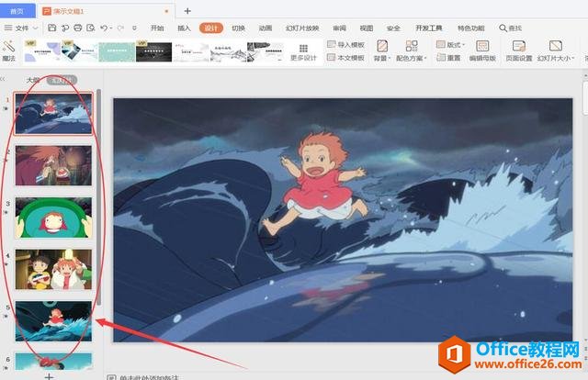Image resolution: width=588 pixels, height=380 pixels.
Task: Switch to the 动画 (Animation) ribbon tab
Action: point(266,28)
